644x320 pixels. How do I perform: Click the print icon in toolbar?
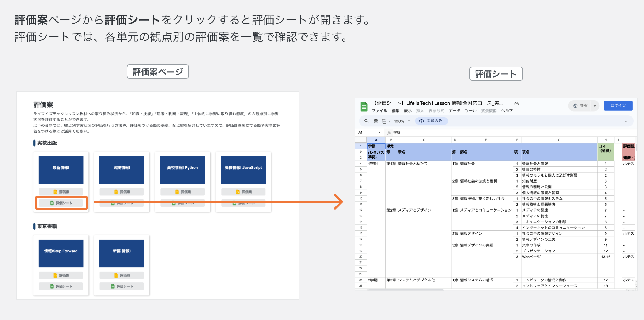click(x=376, y=121)
